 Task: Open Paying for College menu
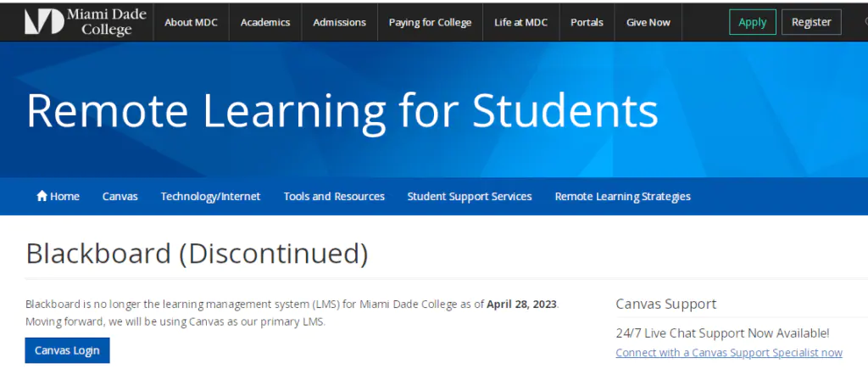pos(430,22)
